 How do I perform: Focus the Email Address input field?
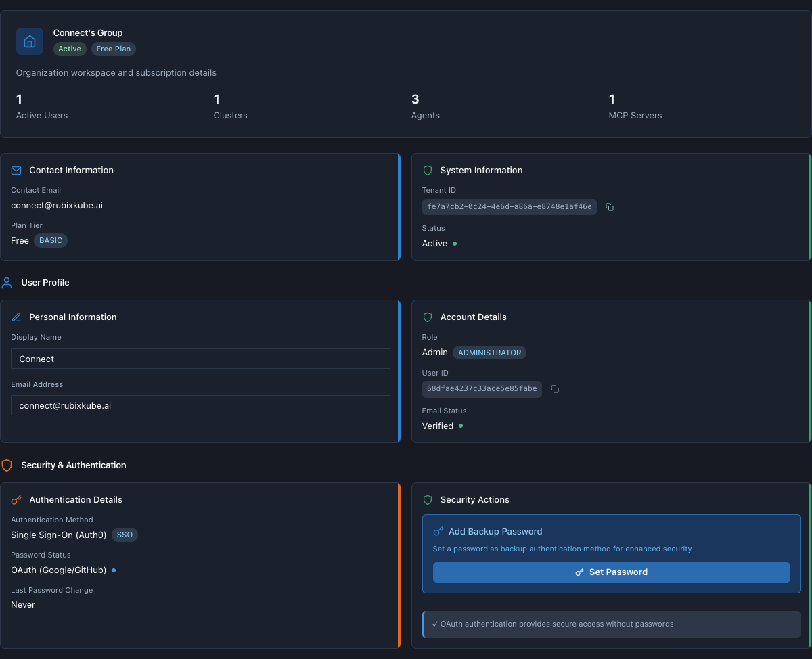coord(200,405)
